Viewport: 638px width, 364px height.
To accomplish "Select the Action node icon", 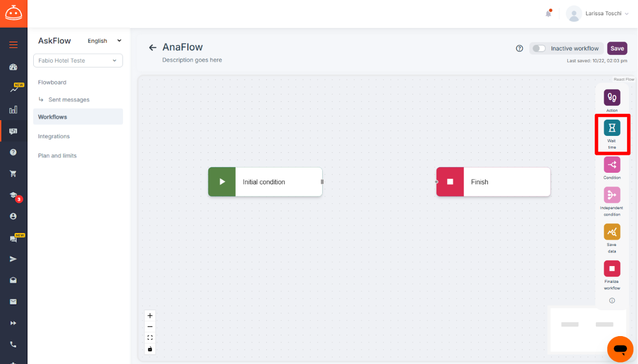I will [612, 97].
